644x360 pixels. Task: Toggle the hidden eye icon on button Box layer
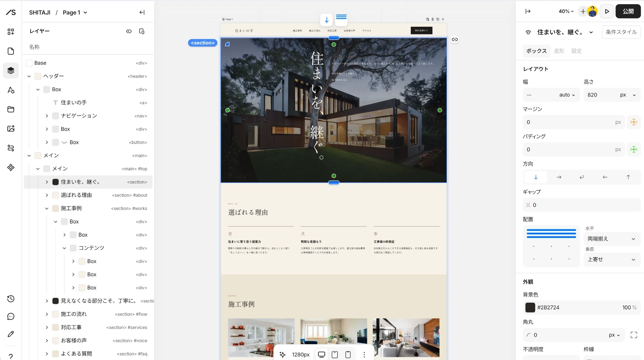click(64, 142)
